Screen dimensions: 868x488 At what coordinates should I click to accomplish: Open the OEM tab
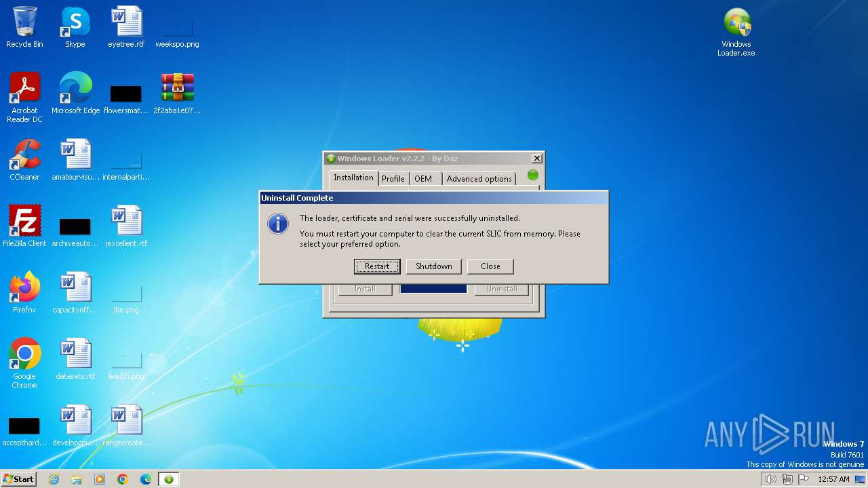click(423, 179)
